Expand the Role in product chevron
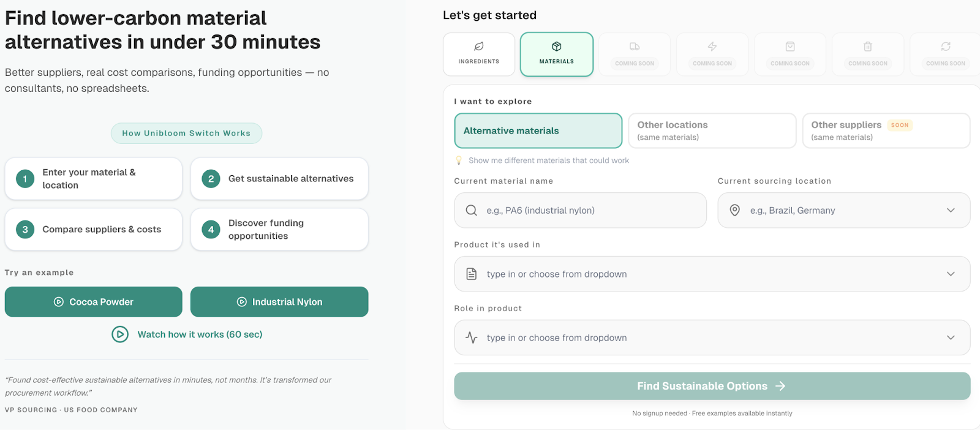The height and width of the screenshot is (430, 980). point(951,338)
